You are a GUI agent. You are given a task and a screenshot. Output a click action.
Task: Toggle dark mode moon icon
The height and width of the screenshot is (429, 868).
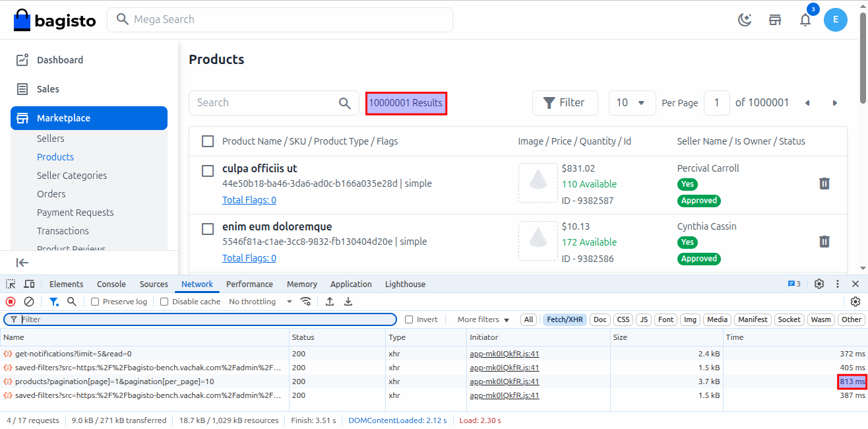point(745,20)
